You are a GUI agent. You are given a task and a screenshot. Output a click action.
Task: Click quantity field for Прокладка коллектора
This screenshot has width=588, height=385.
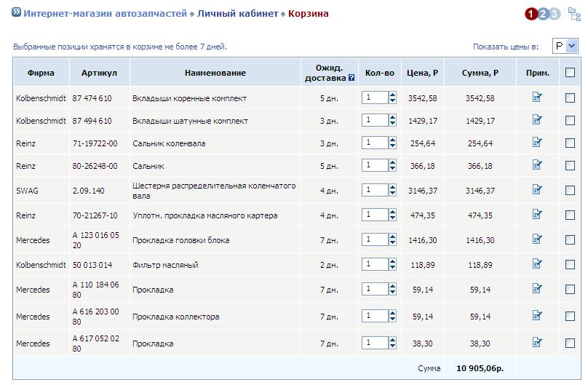click(375, 316)
